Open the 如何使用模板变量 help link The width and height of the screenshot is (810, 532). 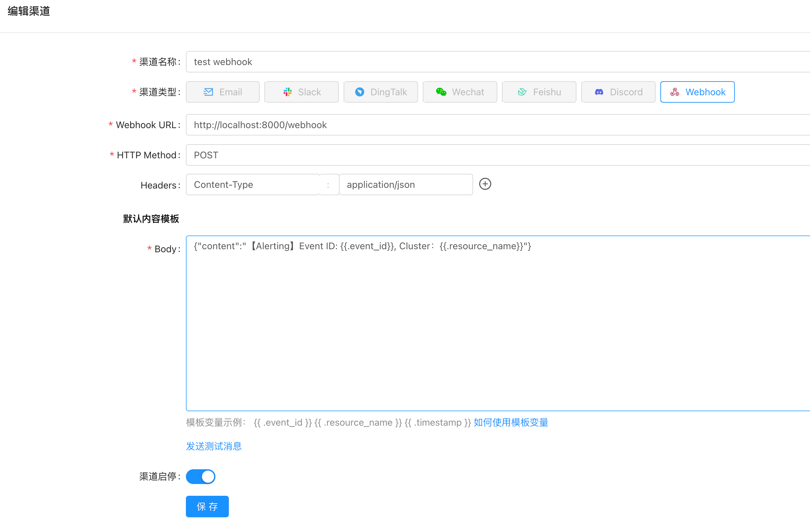[510, 422]
